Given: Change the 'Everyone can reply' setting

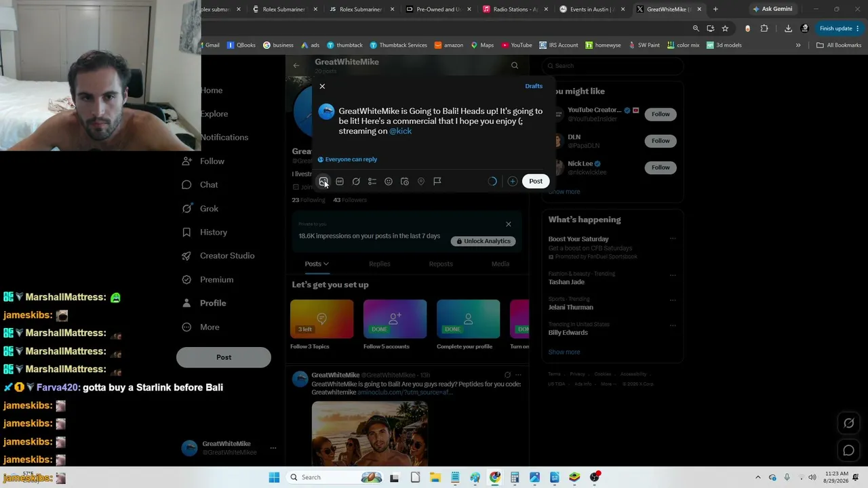Looking at the screenshot, I should (x=348, y=159).
